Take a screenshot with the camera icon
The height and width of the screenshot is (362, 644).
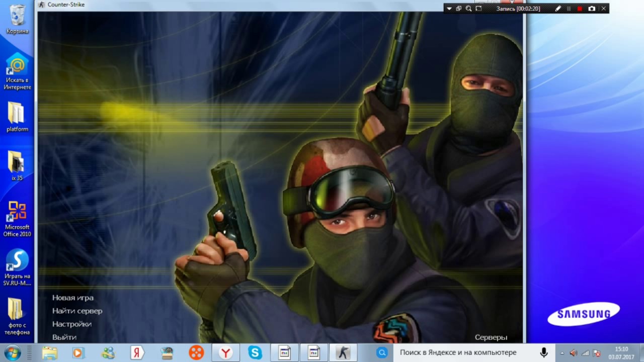(x=592, y=9)
